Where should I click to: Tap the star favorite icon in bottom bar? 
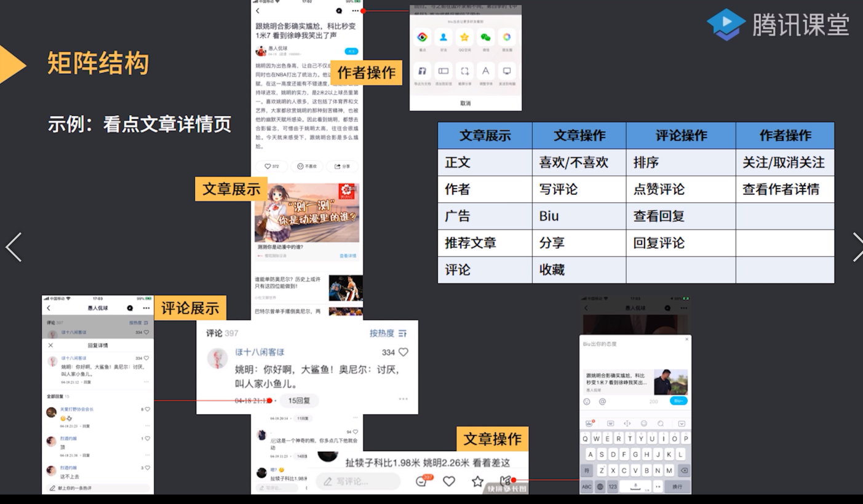coord(477,481)
